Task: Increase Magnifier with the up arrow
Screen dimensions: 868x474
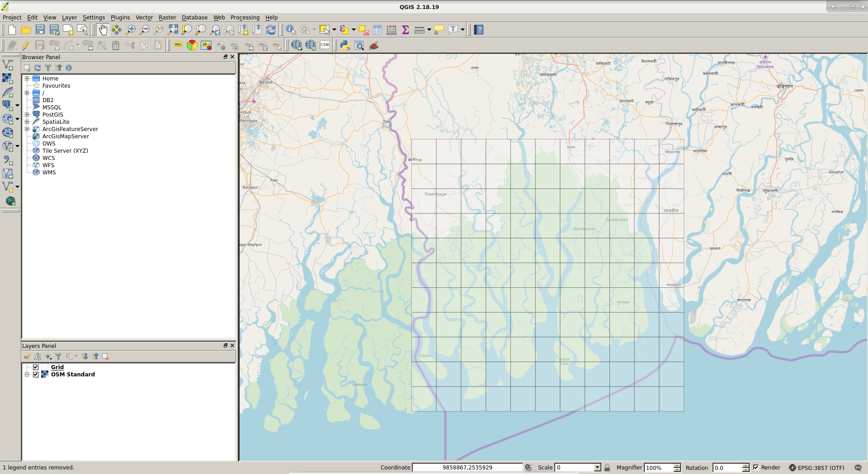Action: pos(677,465)
